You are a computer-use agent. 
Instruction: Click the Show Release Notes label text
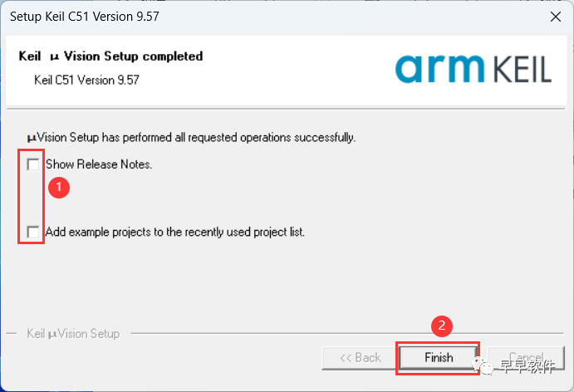(x=99, y=164)
